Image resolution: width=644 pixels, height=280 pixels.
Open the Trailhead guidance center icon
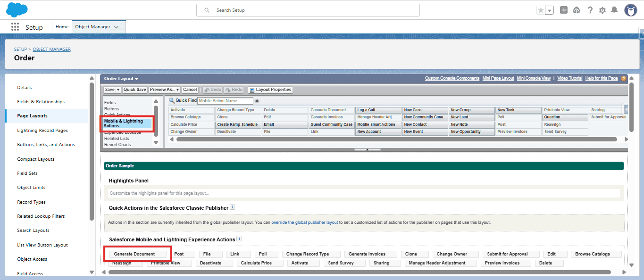(577, 10)
